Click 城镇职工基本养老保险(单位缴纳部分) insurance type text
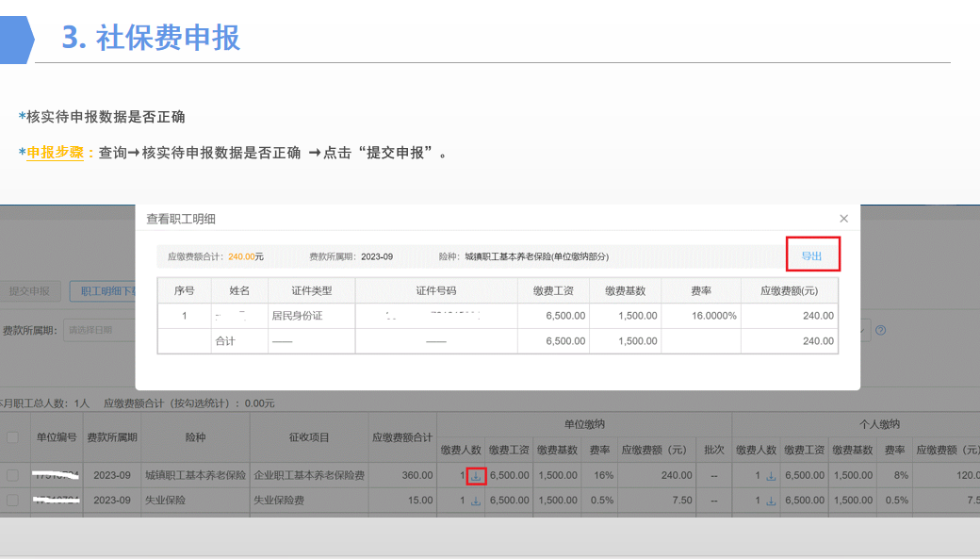980x559 pixels. tap(536, 256)
